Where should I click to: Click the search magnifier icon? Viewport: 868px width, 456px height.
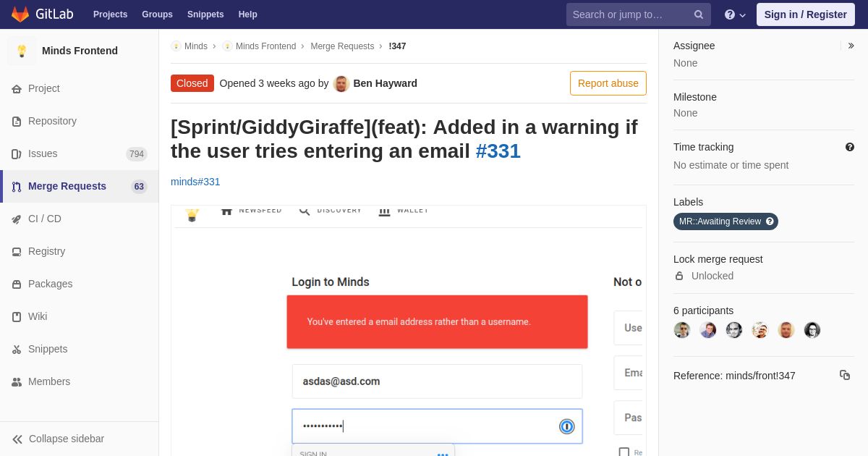pos(699,14)
